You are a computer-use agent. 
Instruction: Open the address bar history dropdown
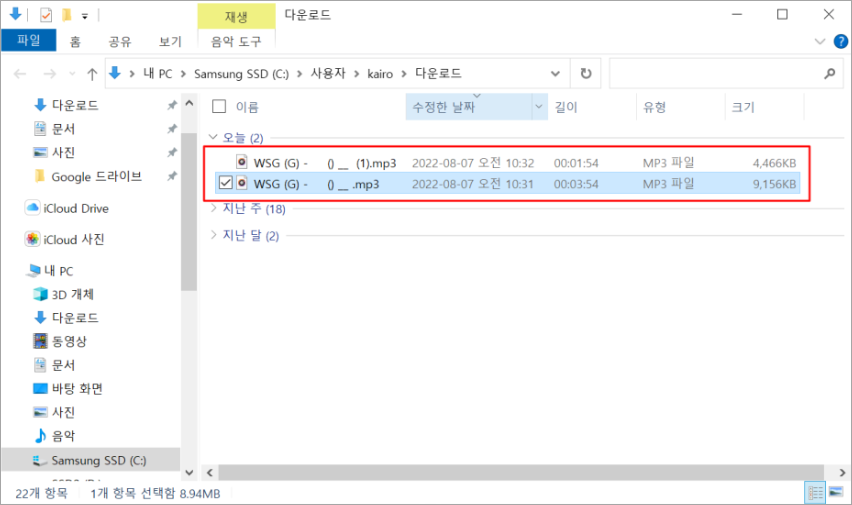point(555,73)
